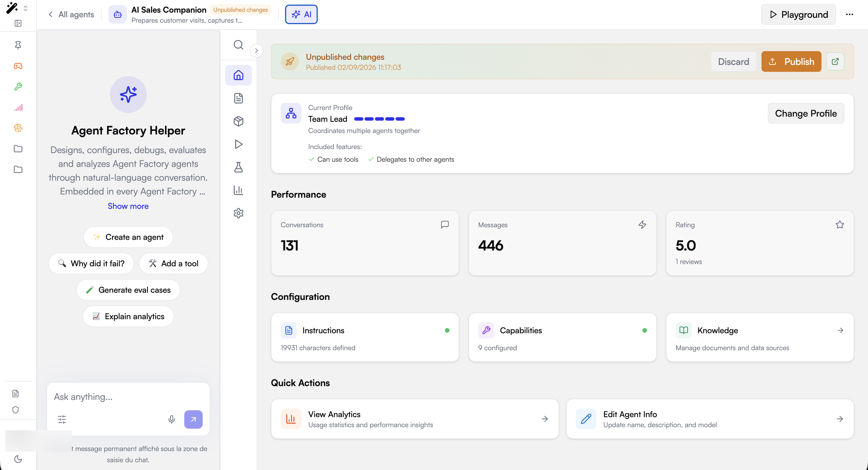Screen dimensions: 868x470
Task: Open Playground
Action: coord(798,14)
